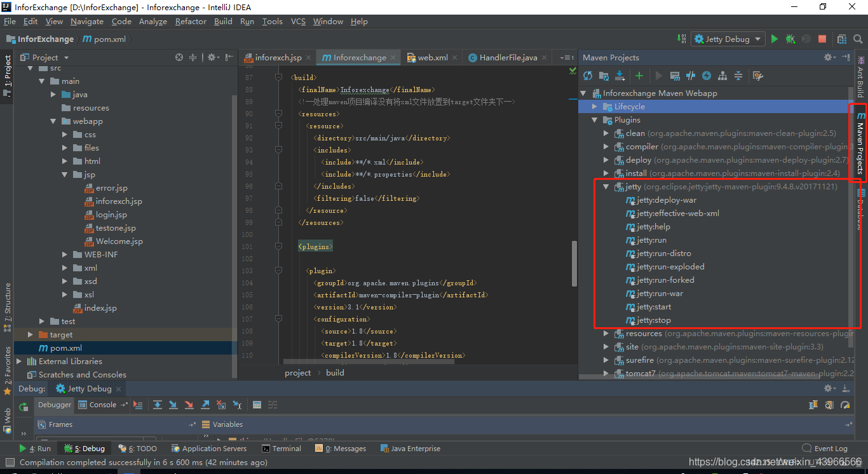This screenshot has height=474, width=868.
Task: Start debugging with the green bug icon
Action: (x=790, y=39)
